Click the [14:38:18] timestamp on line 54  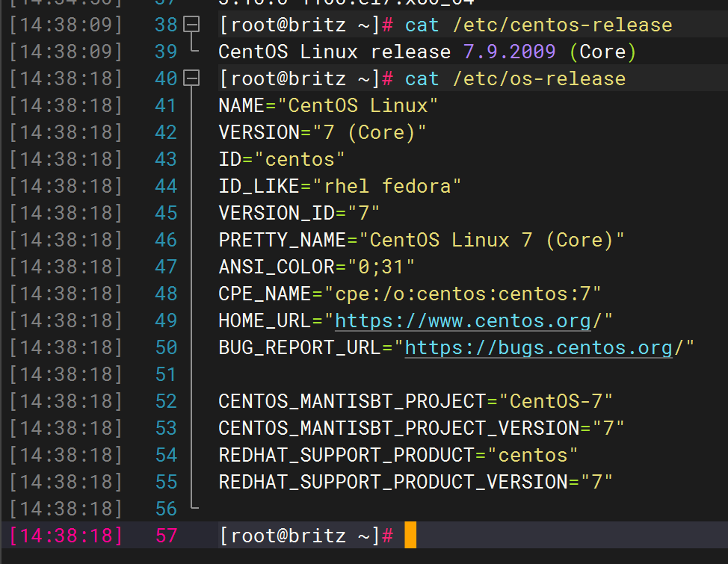66,456
